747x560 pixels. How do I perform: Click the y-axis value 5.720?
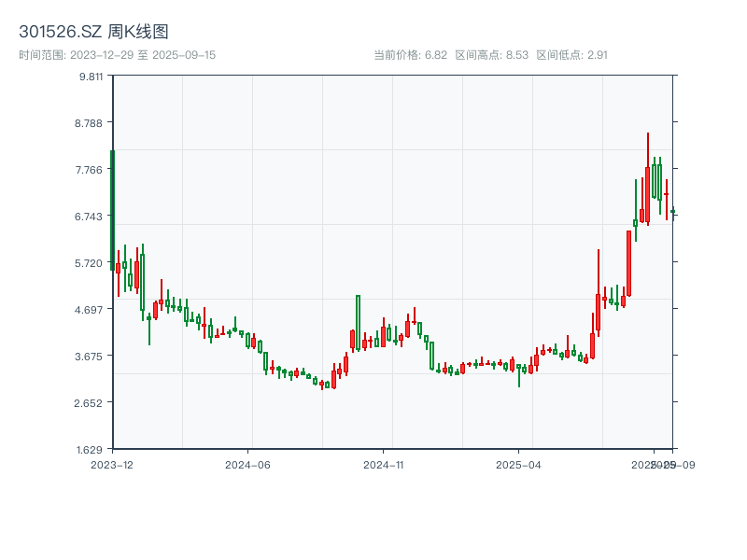(89, 263)
